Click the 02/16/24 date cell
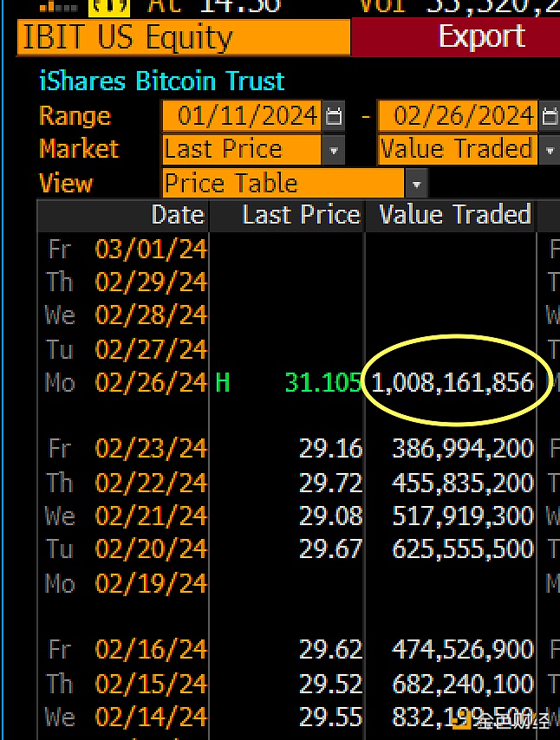Screen dimensions: 560x740 tap(151, 650)
